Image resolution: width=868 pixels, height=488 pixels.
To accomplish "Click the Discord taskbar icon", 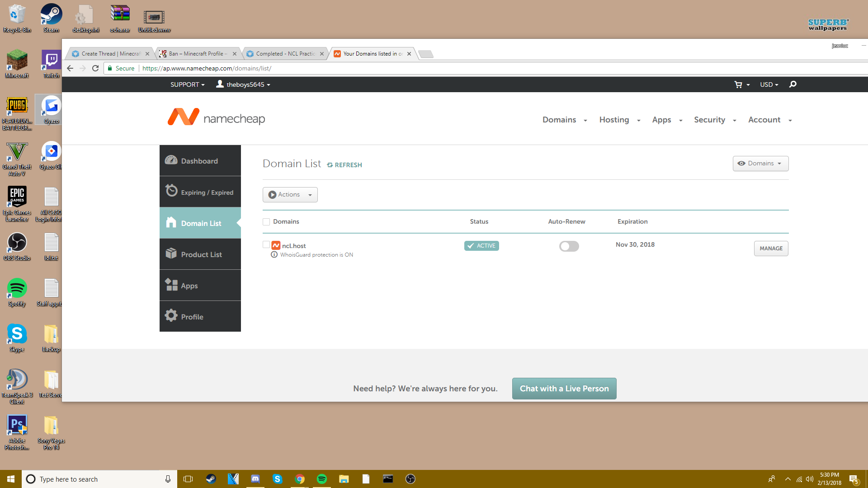I will coord(255,479).
